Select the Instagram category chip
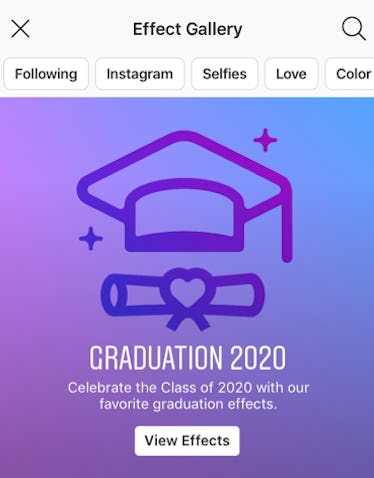Viewport: 374px width, 478px height. coord(140,74)
